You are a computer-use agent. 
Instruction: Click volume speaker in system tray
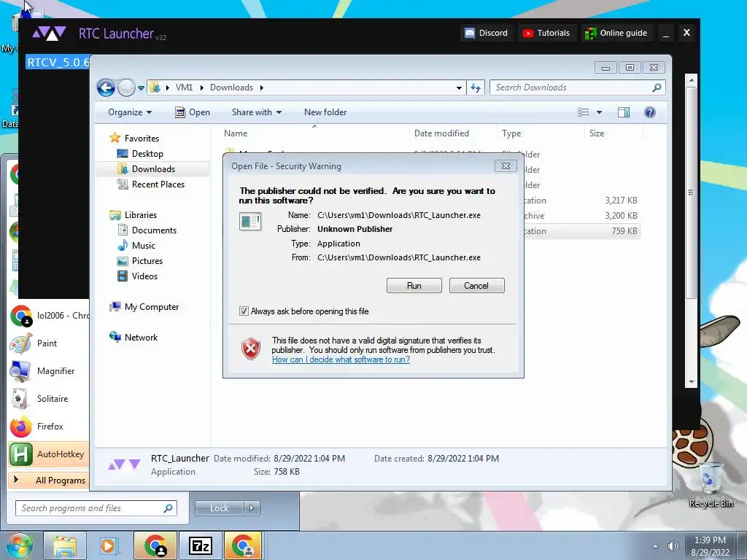[673, 545]
